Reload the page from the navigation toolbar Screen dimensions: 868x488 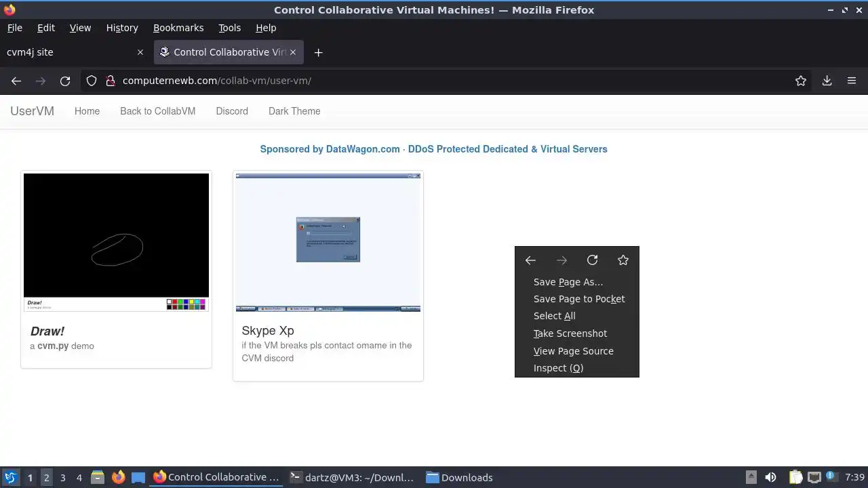pyautogui.click(x=65, y=81)
